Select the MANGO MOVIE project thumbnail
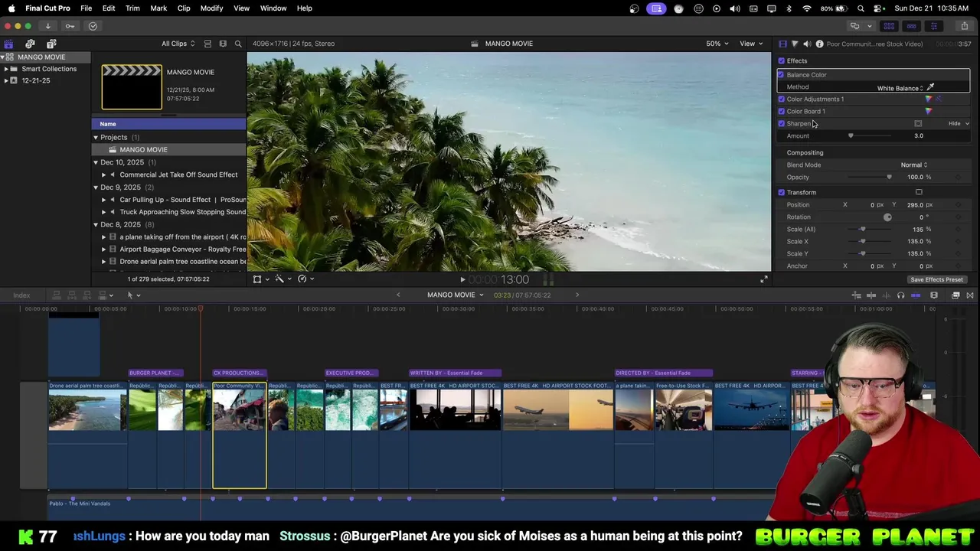 point(132,87)
